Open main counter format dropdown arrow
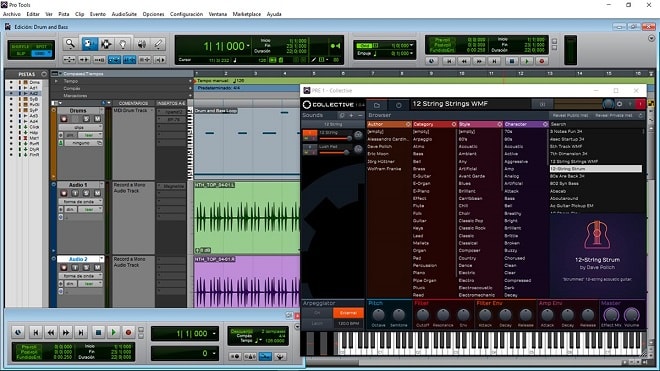This screenshot has height=371, width=660. (248, 46)
